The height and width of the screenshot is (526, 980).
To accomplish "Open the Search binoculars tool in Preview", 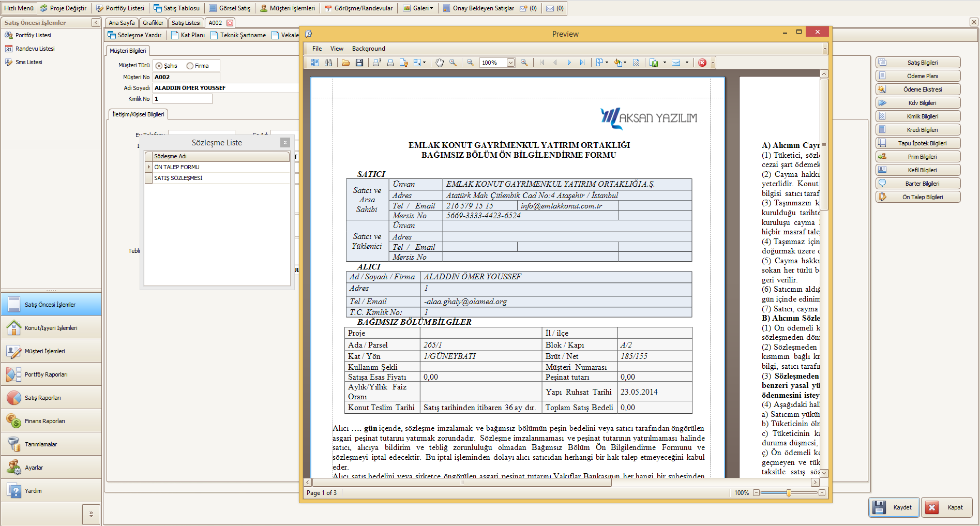I will point(328,63).
